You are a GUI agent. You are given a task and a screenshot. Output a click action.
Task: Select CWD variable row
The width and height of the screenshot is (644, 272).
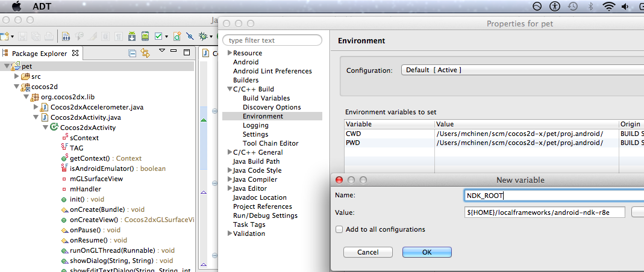pyautogui.click(x=494, y=134)
